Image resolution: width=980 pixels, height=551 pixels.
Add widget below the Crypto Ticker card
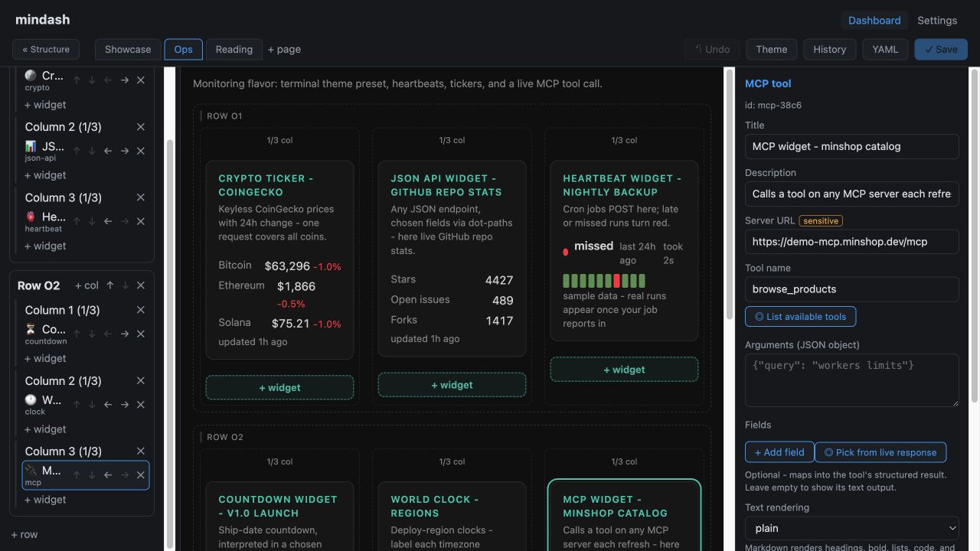click(279, 387)
